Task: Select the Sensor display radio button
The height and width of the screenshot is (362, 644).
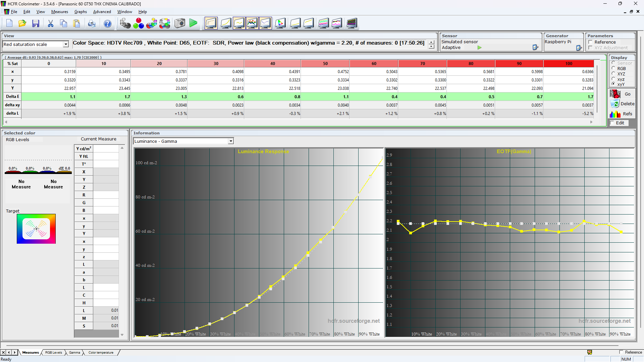Action: [613, 63]
